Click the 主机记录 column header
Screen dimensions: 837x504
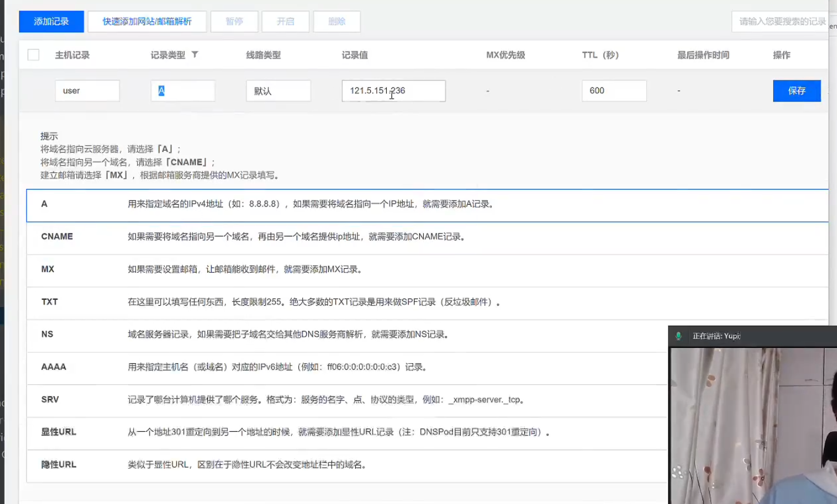click(72, 55)
